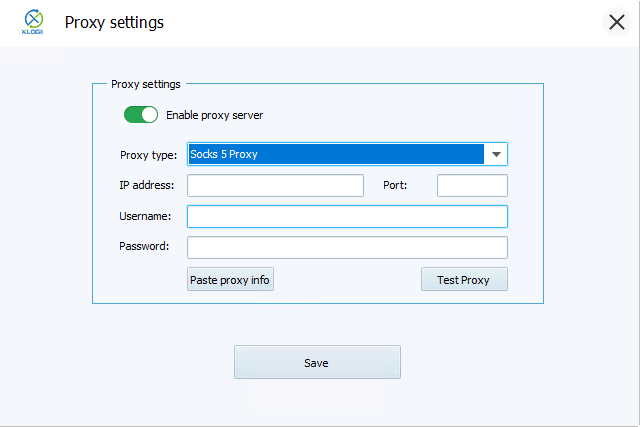Expand Proxy type using the arrow button

click(x=496, y=154)
